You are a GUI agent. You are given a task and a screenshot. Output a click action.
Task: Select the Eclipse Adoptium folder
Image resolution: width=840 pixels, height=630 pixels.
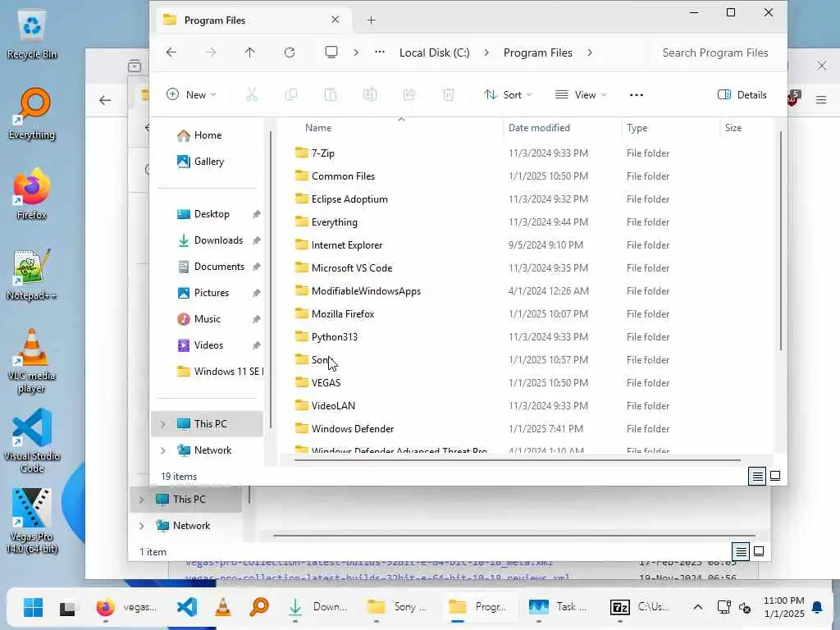pos(349,199)
